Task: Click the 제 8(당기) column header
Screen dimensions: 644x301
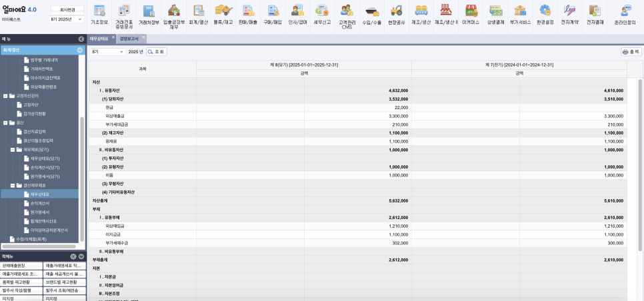Action: [x=304, y=65]
